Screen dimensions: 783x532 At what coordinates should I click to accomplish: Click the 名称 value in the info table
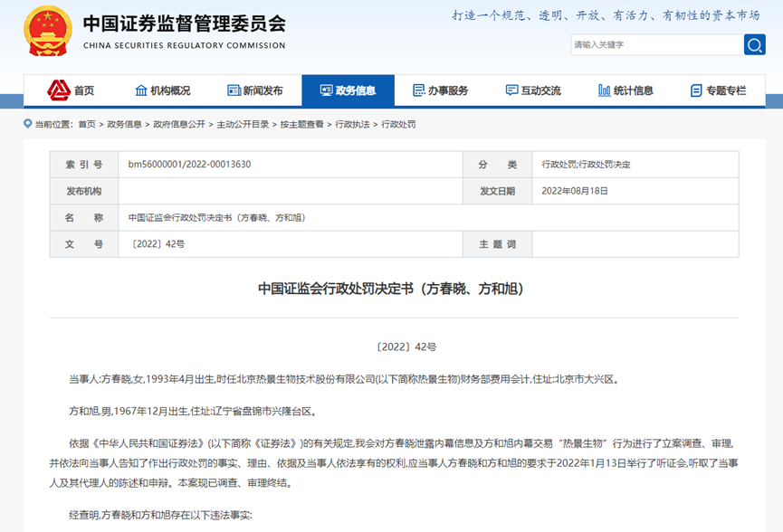[216, 217]
